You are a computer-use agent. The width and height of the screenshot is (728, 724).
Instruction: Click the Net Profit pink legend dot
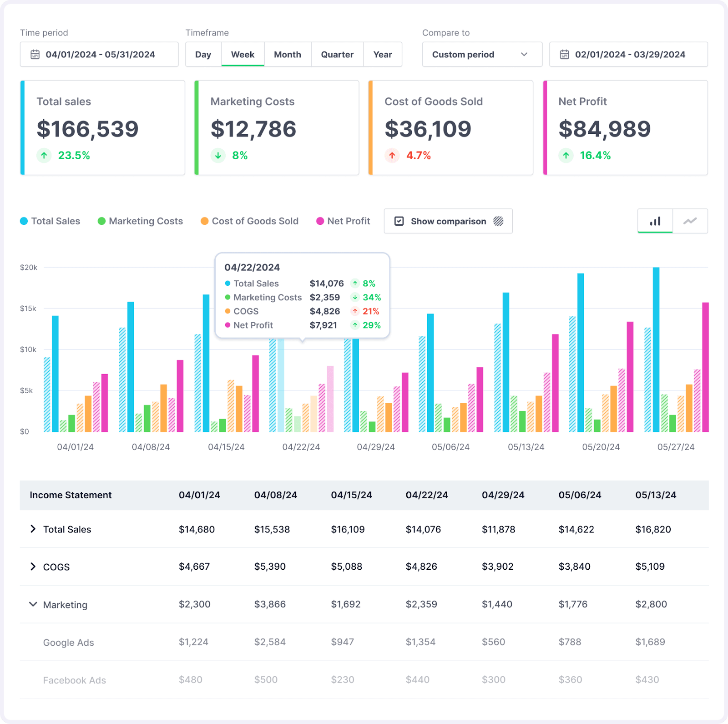[x=320, y=221]
